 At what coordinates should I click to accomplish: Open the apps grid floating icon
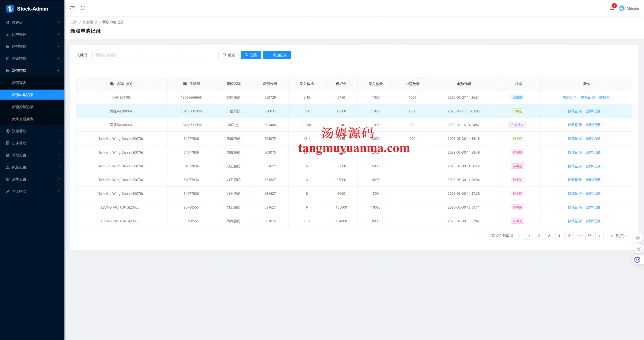(x=638, y=249)
